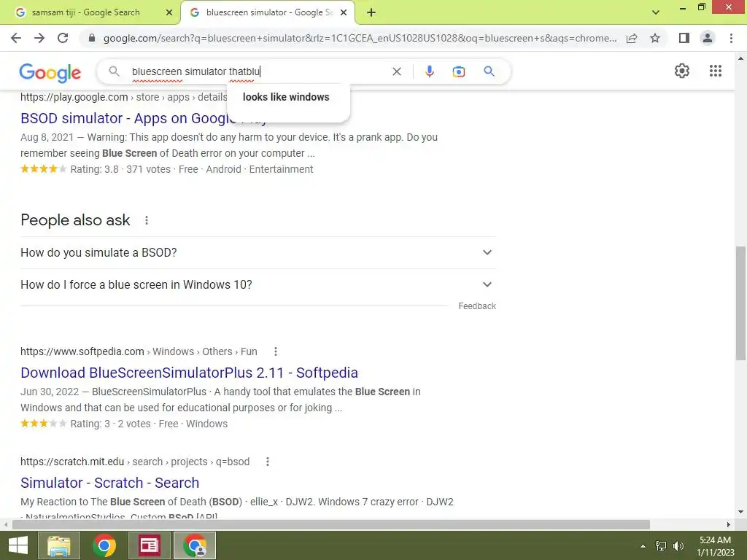This screenshot has height=560, width=747.
Task: Click into the Google search field
Action: (x=258, y=71)
